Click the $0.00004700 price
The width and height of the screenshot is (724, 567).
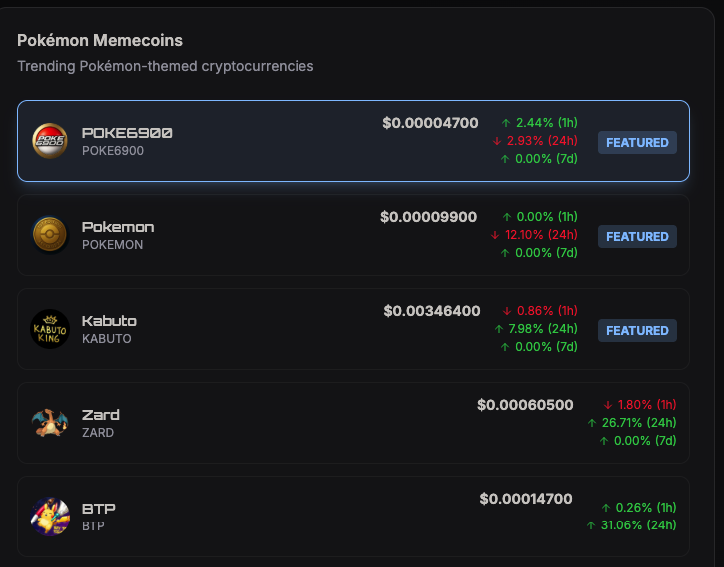click(430, 123)
